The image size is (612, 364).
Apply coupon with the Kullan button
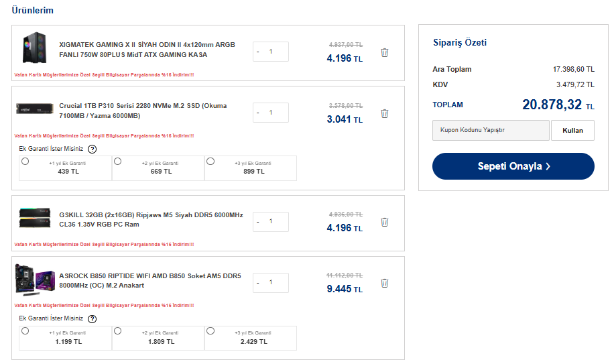click(572, 131)
